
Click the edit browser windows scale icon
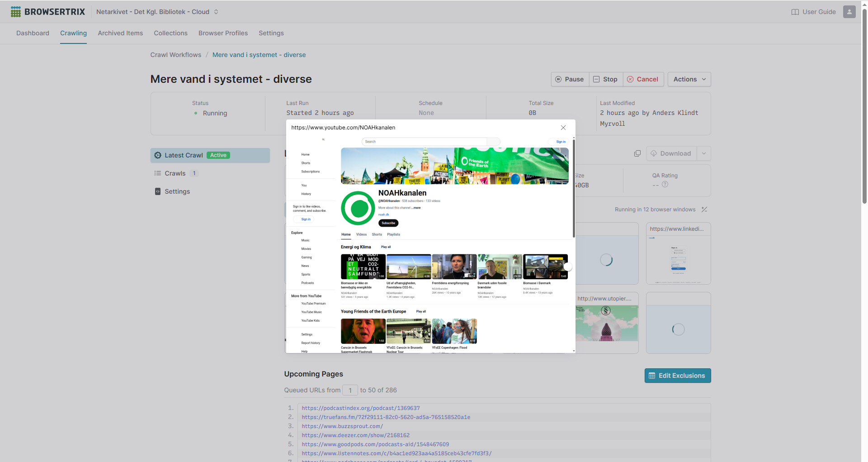pyautogui.click(x=704, y=210)
